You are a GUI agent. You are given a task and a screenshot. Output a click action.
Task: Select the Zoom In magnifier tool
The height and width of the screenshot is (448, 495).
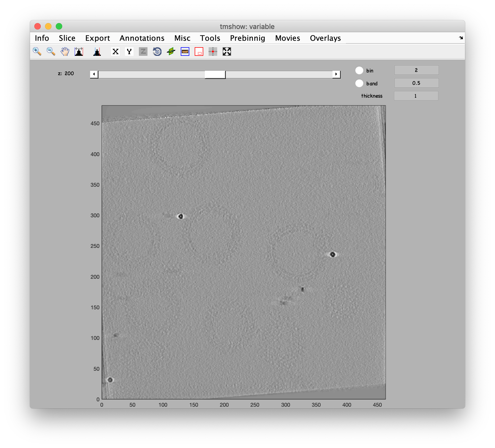37,52
